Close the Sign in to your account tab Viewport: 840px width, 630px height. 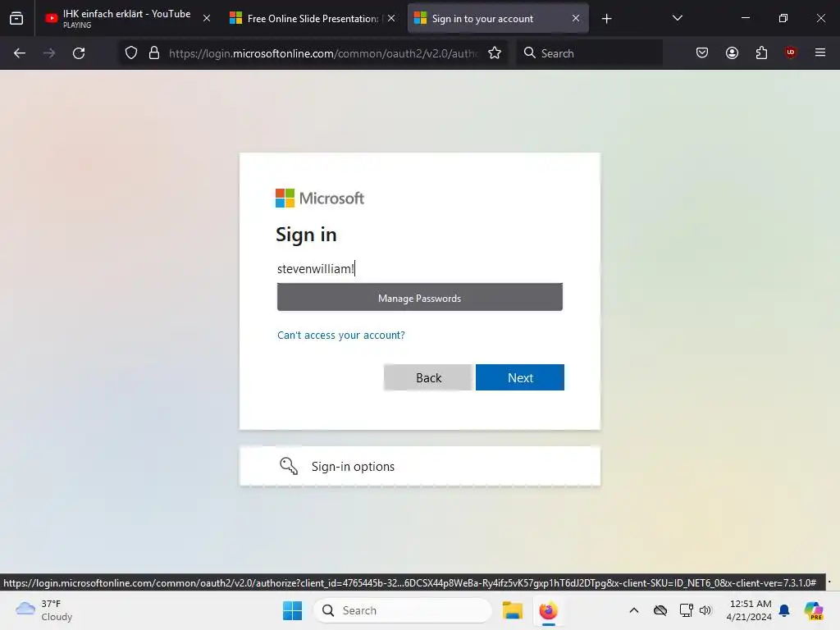(x=576, y=19)
